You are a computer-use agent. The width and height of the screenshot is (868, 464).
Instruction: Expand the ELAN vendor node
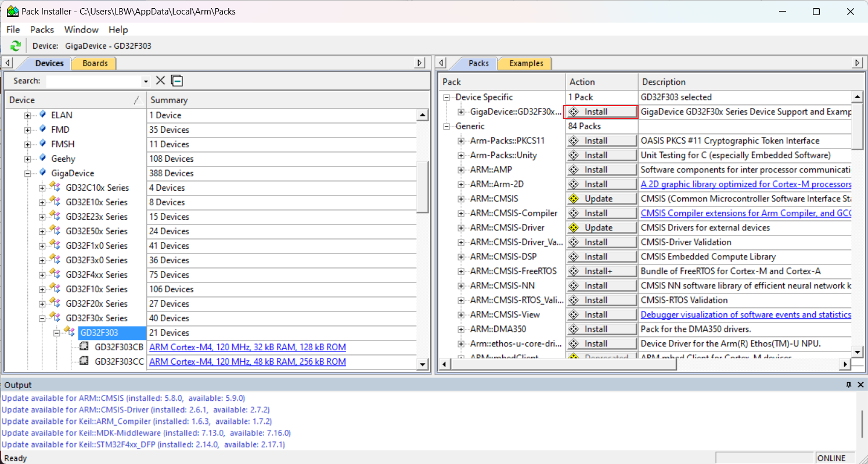[27, 115]
